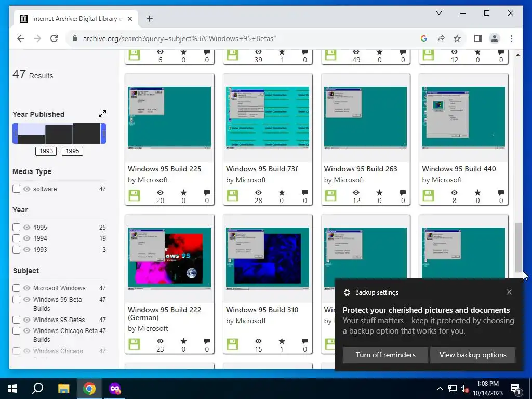Viewport: 532px width, 399px height.
Task: Check the Windows 95 Betas checkbox
Action: (x=16, y=320)
